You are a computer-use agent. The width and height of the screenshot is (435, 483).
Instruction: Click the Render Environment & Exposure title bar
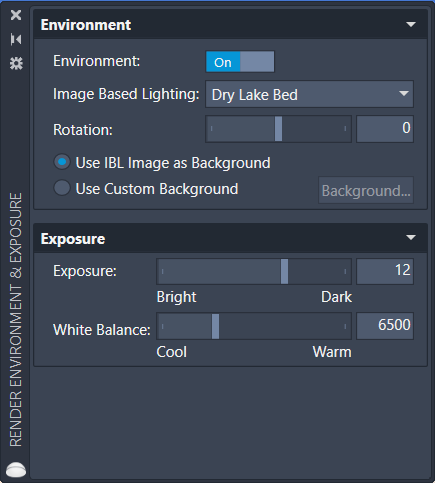(x=16, y=319)
